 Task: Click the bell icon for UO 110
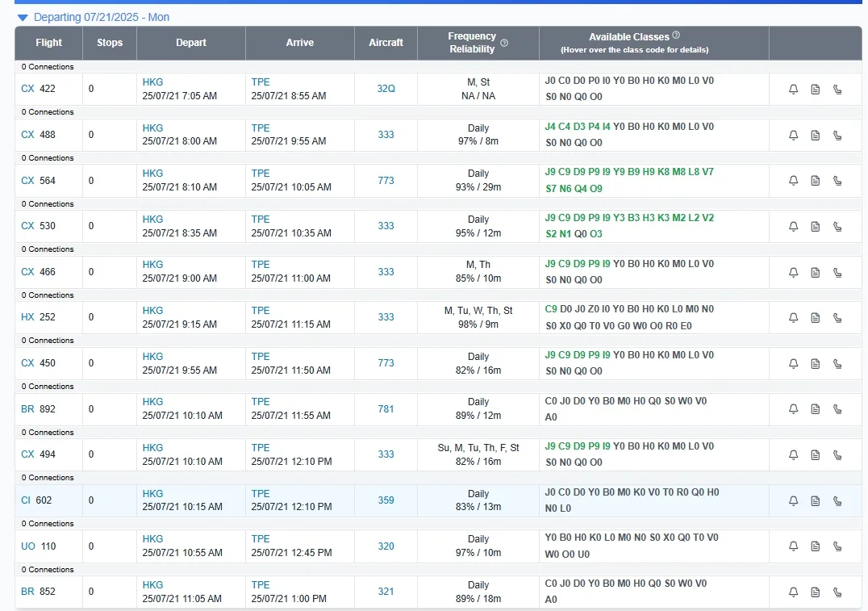tap(793, 546)
